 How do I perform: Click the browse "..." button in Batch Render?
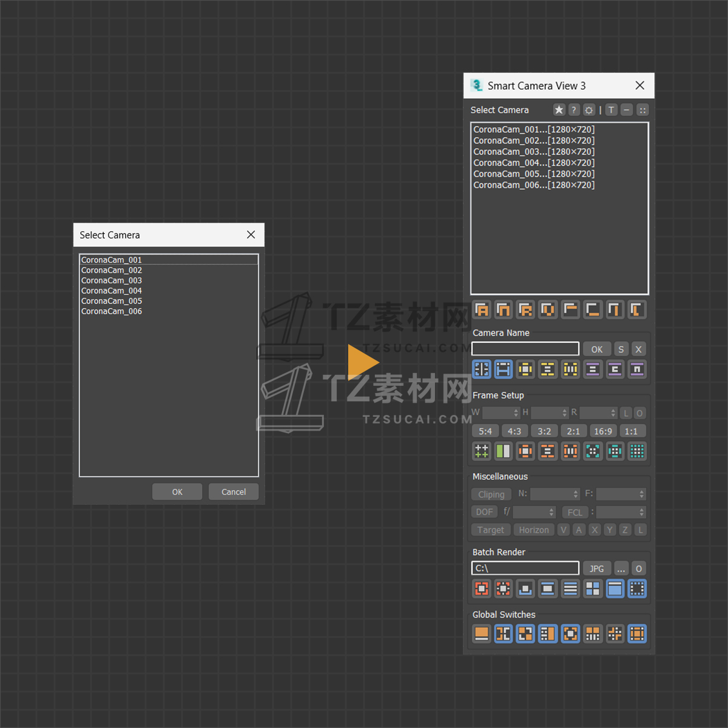pos(621,568)
